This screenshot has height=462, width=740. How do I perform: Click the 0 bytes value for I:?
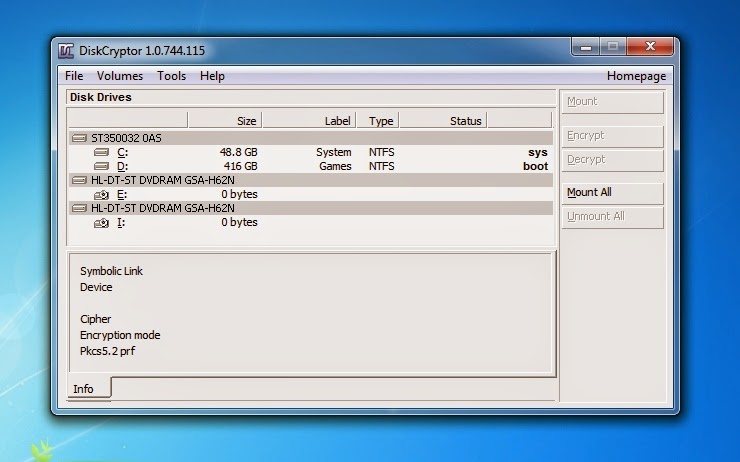[239, 222]
